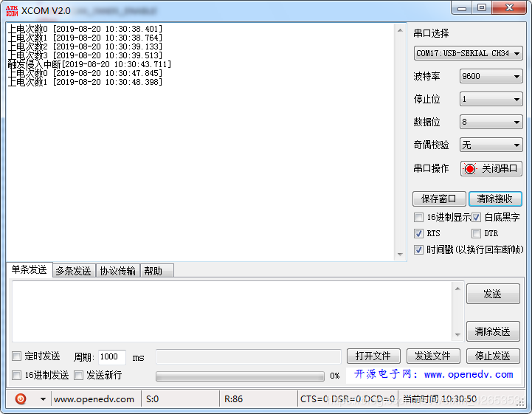Uncheck the RTS checkbox
The width and height of the screenshot is (532, 414).
click(x=418, y=233)
